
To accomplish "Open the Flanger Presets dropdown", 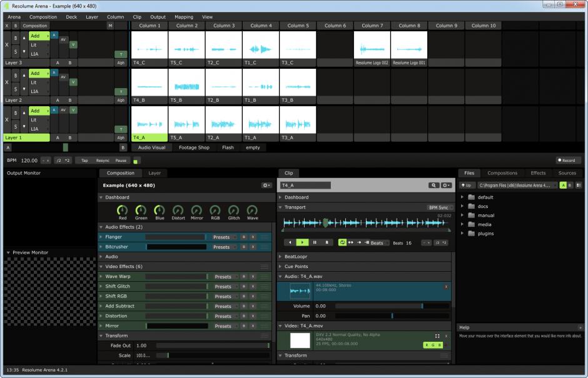I will pyautogui.click(x=224, y=237).
